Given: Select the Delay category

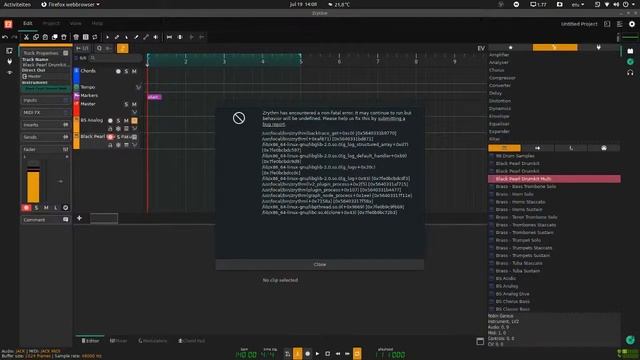Looking at the screenshot, I should coord(495,93).
